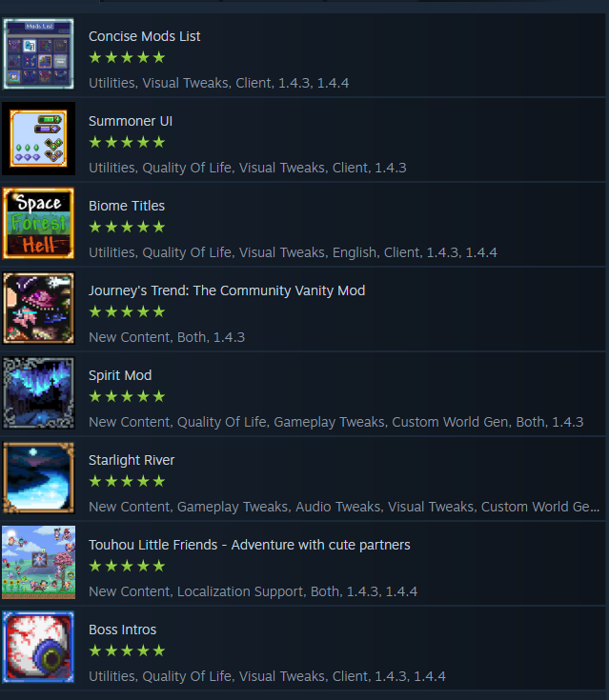Image resolution: width=609 pixels, height=700 pixels.
Task: Open the Concise Mods List thumbnail icon
Action: pyautogui.click(x=38, y=53)
